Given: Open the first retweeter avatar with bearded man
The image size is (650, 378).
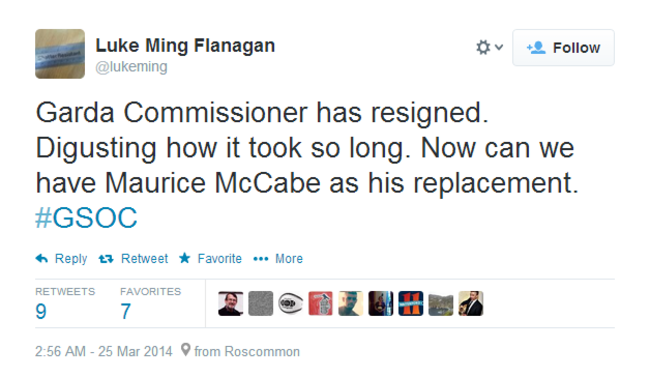Looking at the screenshot, I should point(230,303).
